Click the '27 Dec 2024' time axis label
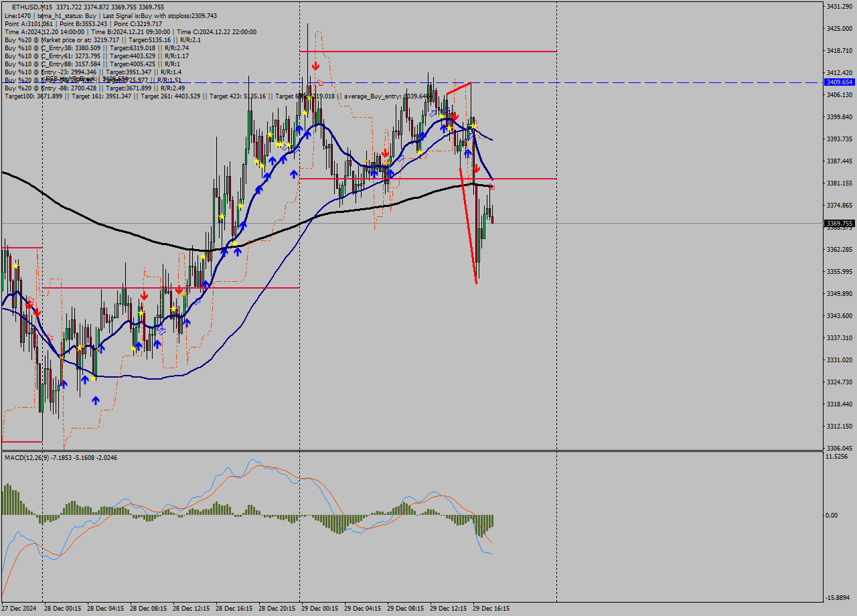The image size is (857, 616). point(19,609)
